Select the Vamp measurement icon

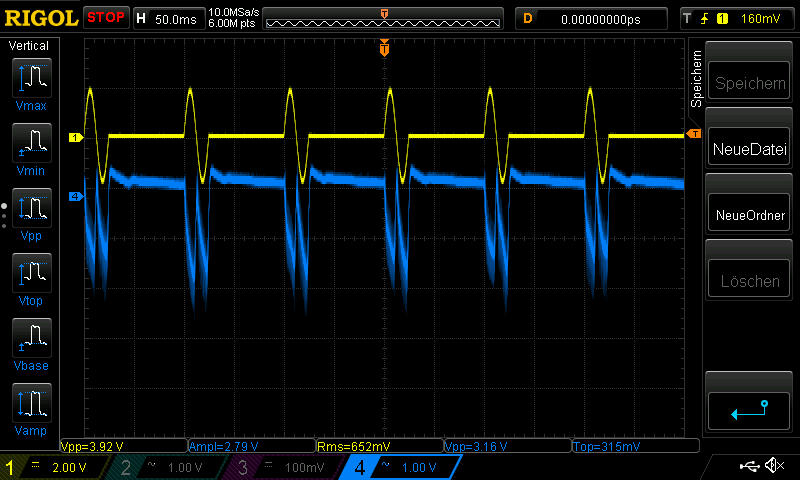[32, 402]
